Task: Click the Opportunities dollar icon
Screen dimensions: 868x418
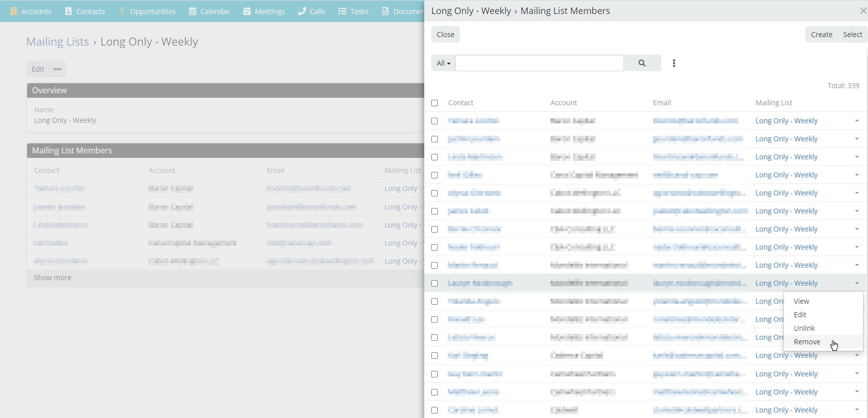Action: 122,11
